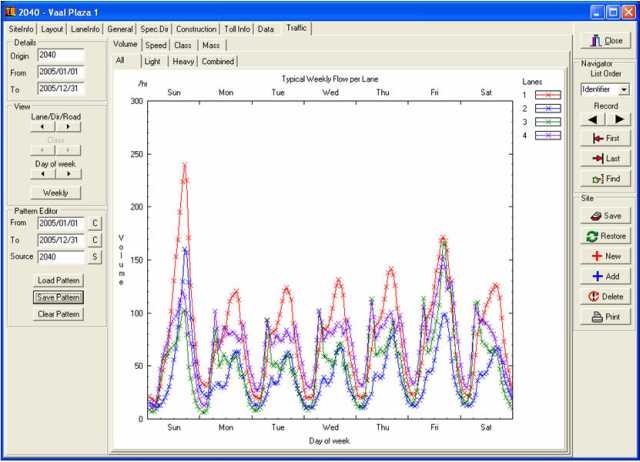Delete the site record
The width and height of the screenshot is (640, 462).
click(606, 297)
